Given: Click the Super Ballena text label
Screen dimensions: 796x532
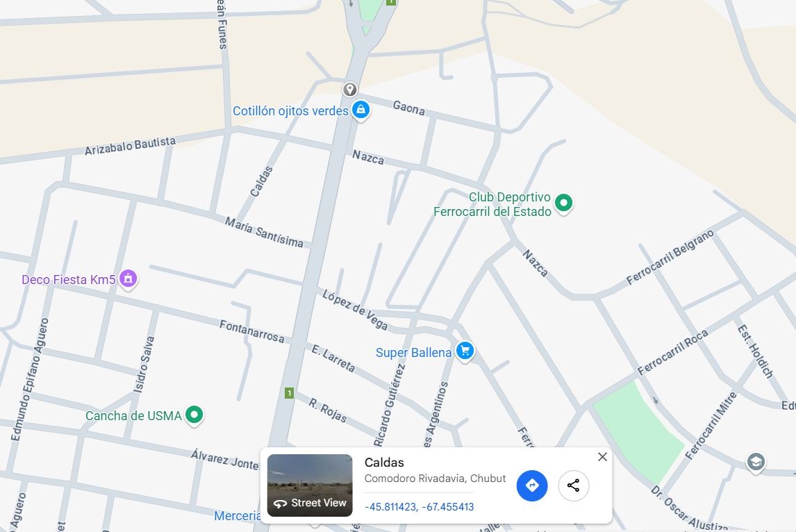Looking at the screenshot, I should [x=413, y=352].
